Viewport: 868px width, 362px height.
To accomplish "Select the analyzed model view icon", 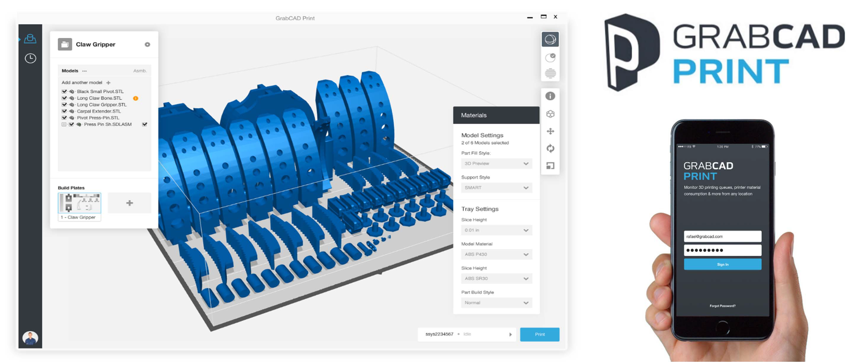I will click(x=550, y=57).
